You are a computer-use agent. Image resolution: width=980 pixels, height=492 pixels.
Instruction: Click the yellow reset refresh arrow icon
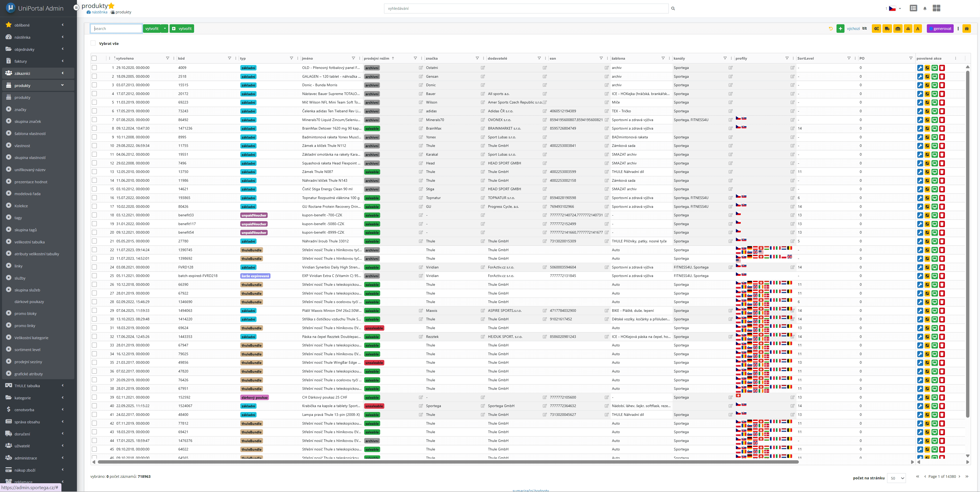(x=831, y=29)
